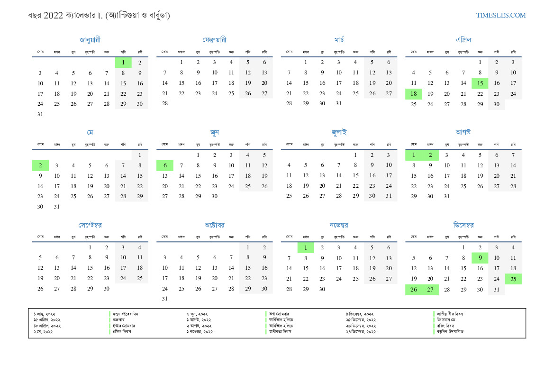Open the TIMESLES.COM link
Screen dimensions: 554x392
pos(500,15)
